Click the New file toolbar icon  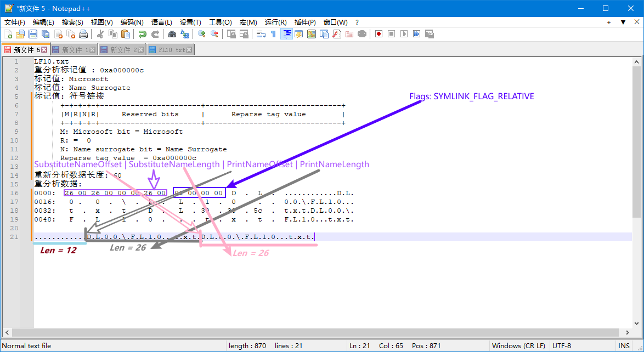pos(8,34)
